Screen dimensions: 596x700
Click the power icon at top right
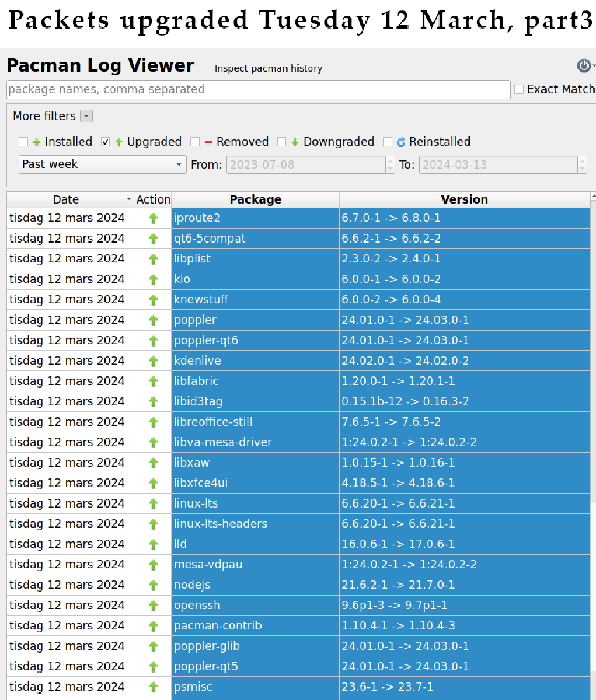coord(584,66)
